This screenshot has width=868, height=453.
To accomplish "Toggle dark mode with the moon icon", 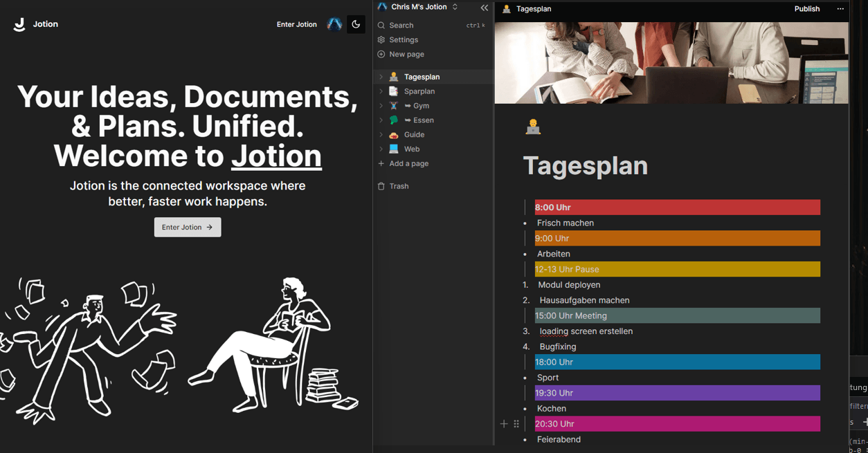I will (x=356, y=24).
